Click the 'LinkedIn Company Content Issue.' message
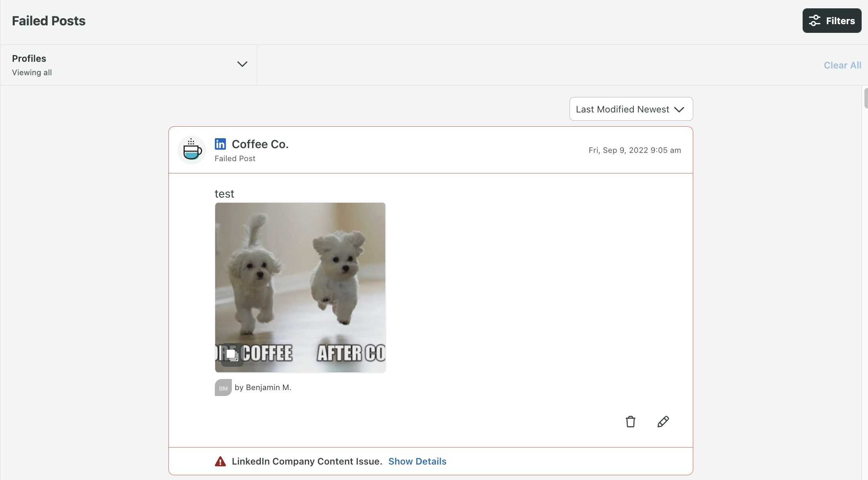 pos(307,461)
